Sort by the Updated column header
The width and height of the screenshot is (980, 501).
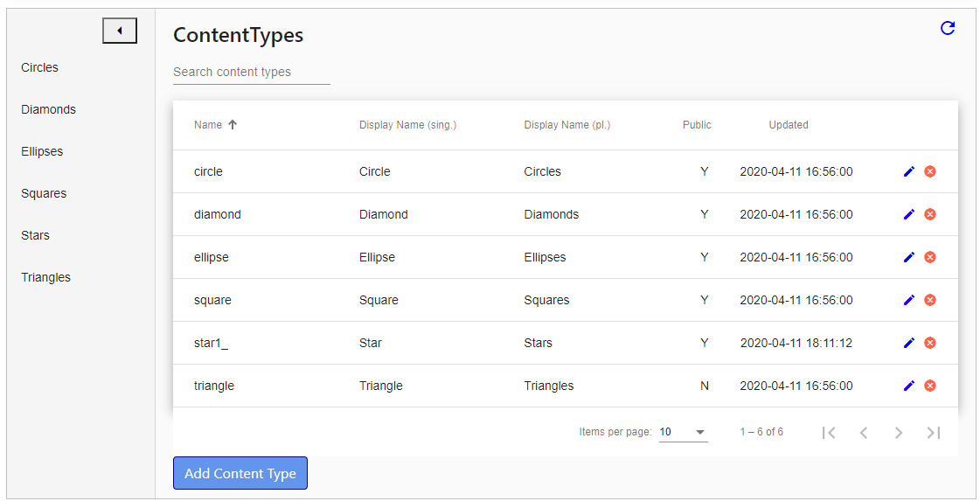tap(789, 125)
